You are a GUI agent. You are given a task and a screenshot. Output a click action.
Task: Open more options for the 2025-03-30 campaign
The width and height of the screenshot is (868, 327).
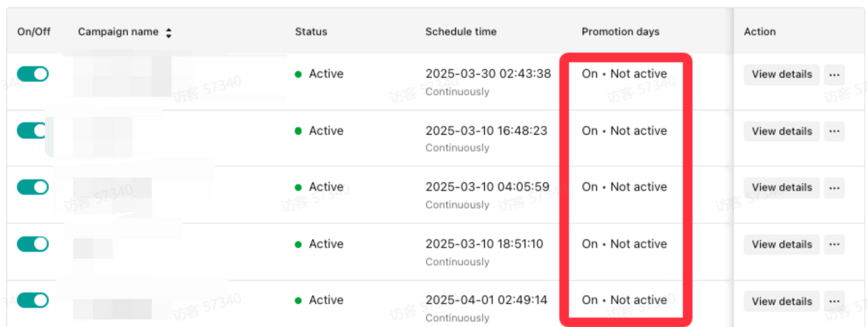coord(834,75)
